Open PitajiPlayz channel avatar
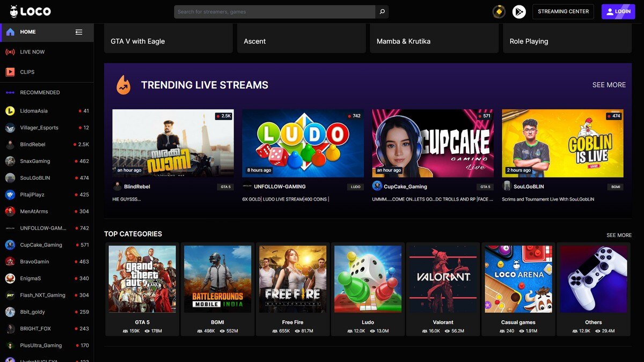Image resolution: width=644 pixels, height=362 pixels. (10, 195)
